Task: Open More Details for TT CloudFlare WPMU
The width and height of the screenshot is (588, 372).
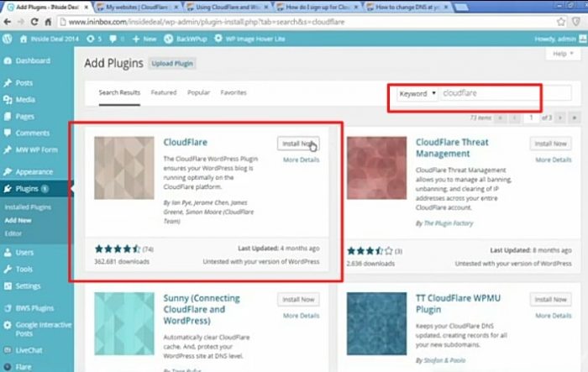Action: (x=554, y=316)
